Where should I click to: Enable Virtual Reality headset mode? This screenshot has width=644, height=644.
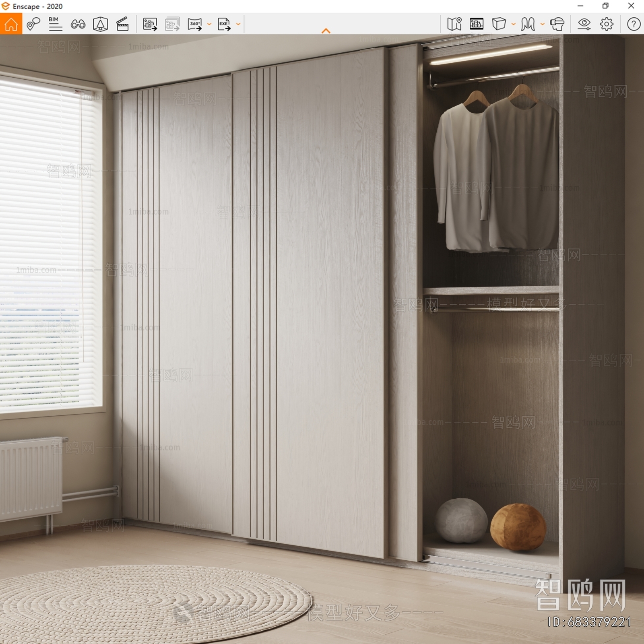[x=557, y=24]
